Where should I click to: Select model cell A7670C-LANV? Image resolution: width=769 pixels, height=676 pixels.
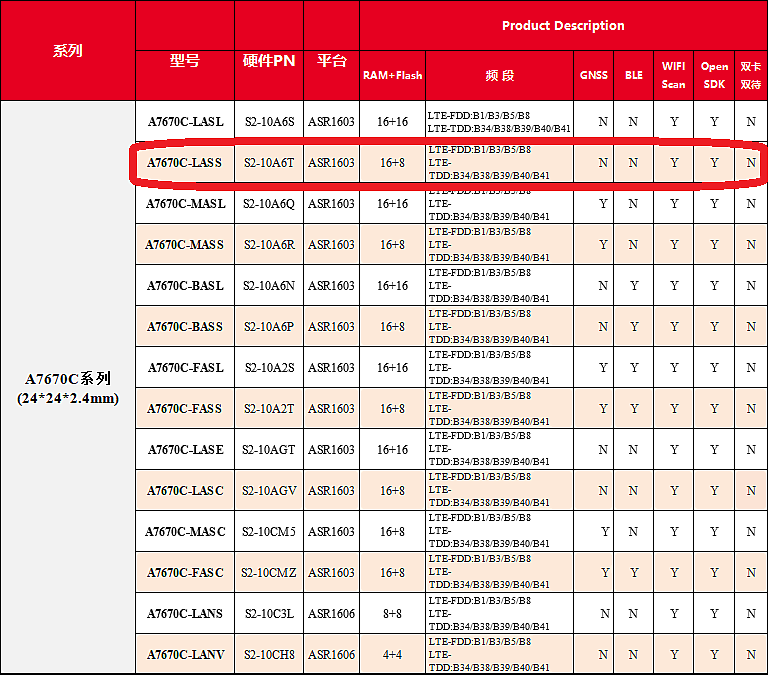click(x=185, y=654)
